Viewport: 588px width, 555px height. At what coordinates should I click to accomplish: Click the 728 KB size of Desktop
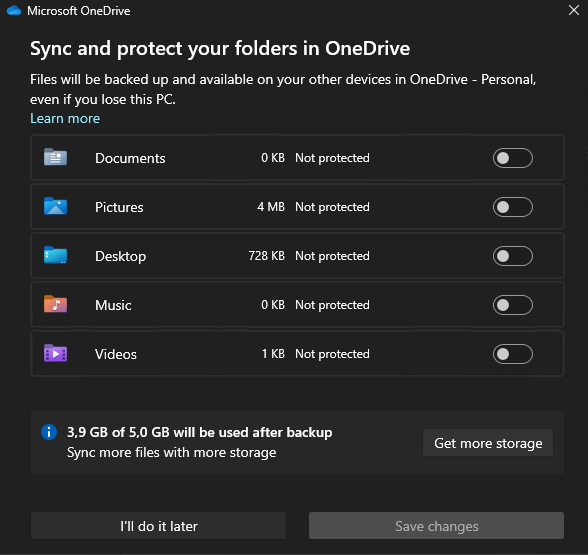[267, 256]
